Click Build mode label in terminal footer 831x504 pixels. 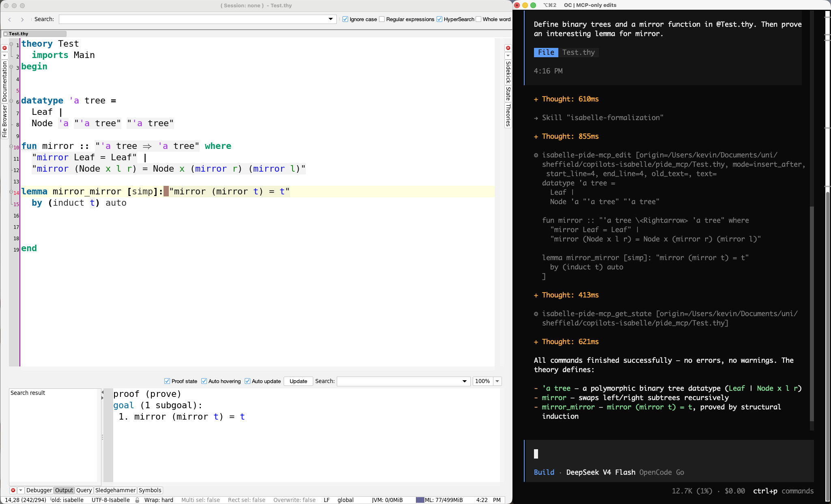pyautogui.click(x=544, y=472)
